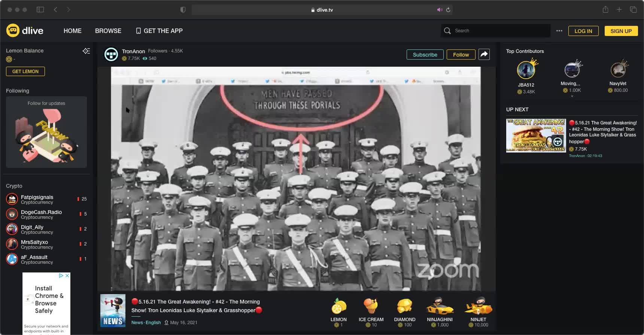The width and height of the screenshot is (644, 335).
Task: Click the Fatpigsignals avatar icon
Action: click(x=12, y=199)
